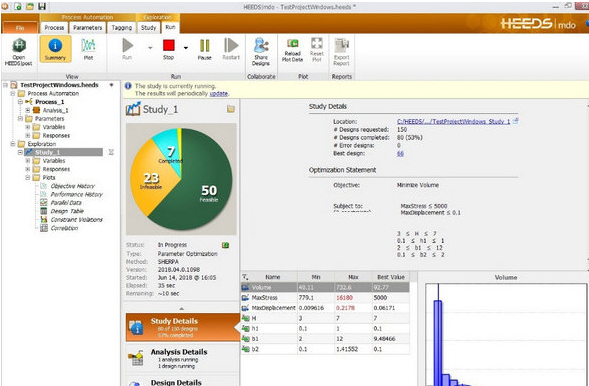Viewport: 589px width, 386px height.
Task: Select the b1 variable row
Action: tap(325, 339)
